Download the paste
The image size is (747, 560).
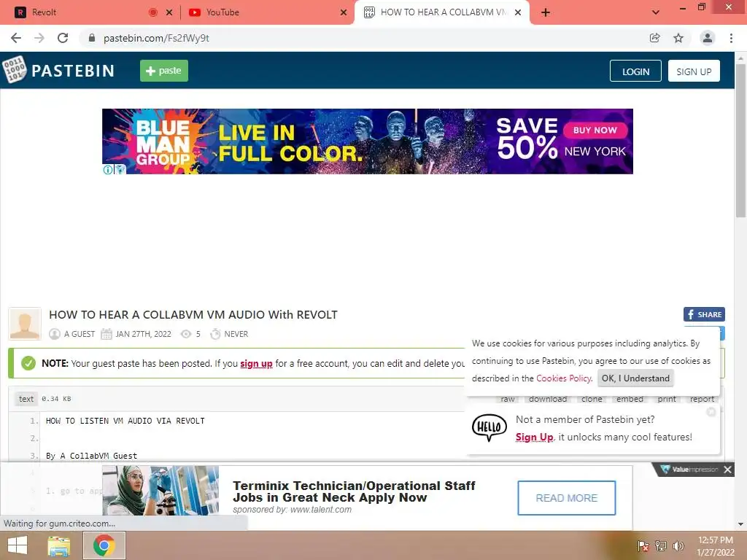[548, 399]
